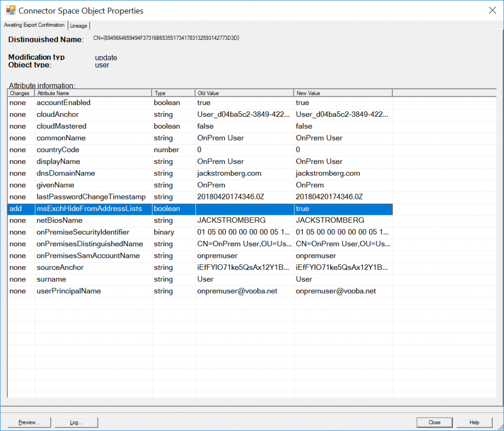504x431 pixels.
Task: Click new value 'JACKSTROMBERG' for netBiosName
Action: click(330, 220)
